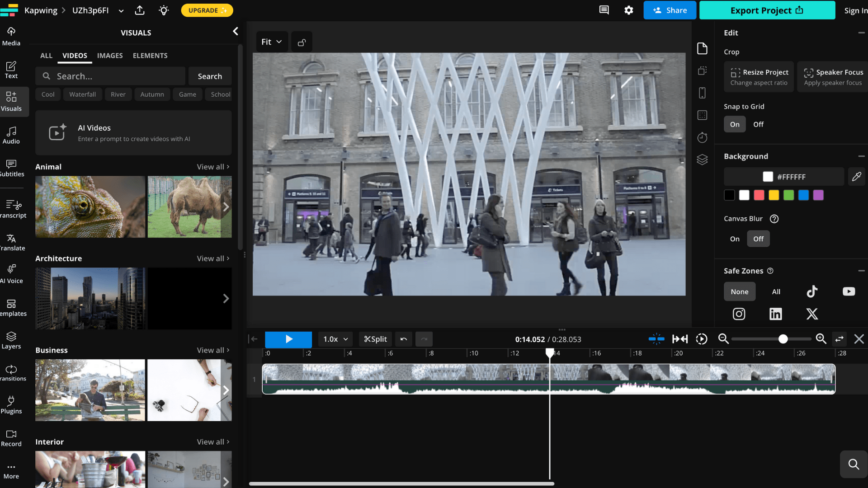Open the comments icon in header
Screen dimensions: 868x488
coord(604,10)
